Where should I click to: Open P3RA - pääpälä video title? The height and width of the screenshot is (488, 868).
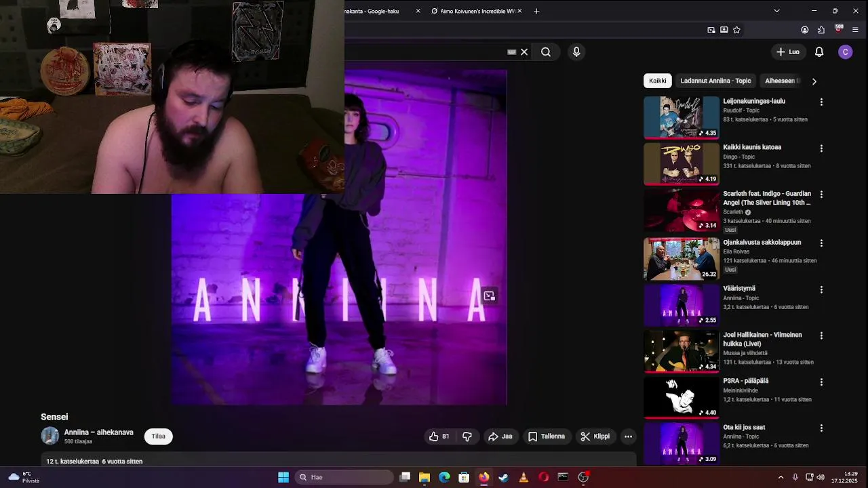coord(746,381)
